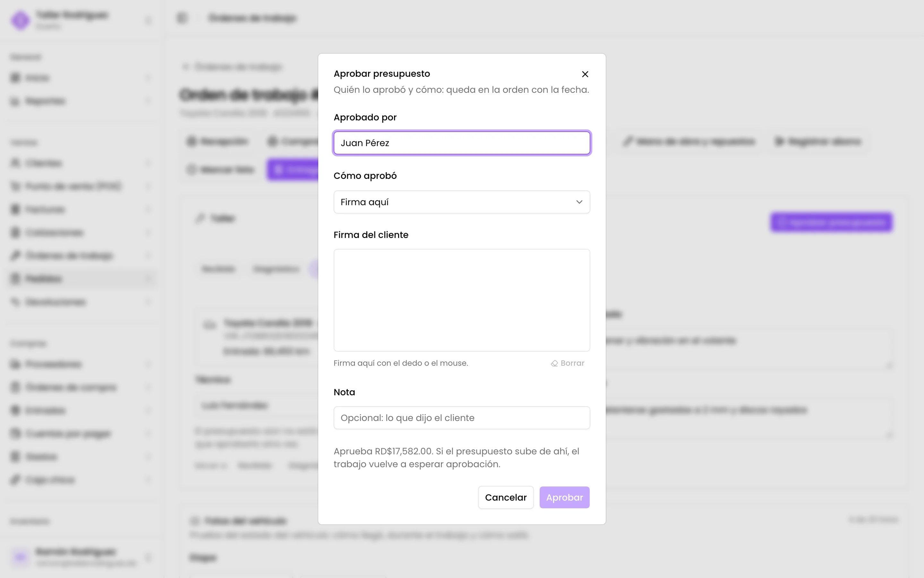Confirm with the Aprobar button

[x=564, y=497]
